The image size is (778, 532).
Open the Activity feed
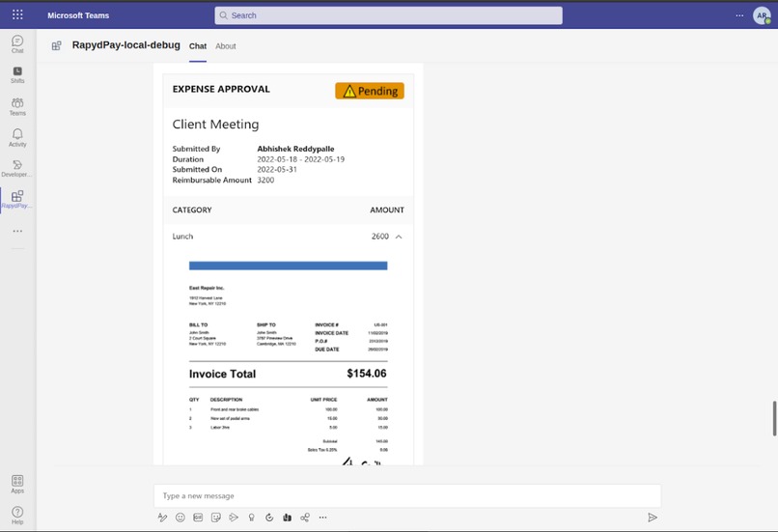[17, 137]
